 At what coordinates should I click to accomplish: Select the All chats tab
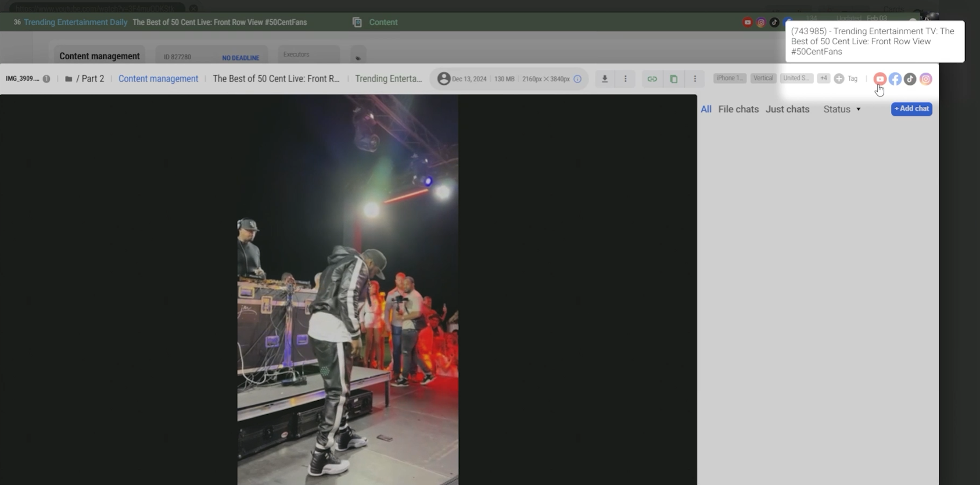tap(706, 109)
